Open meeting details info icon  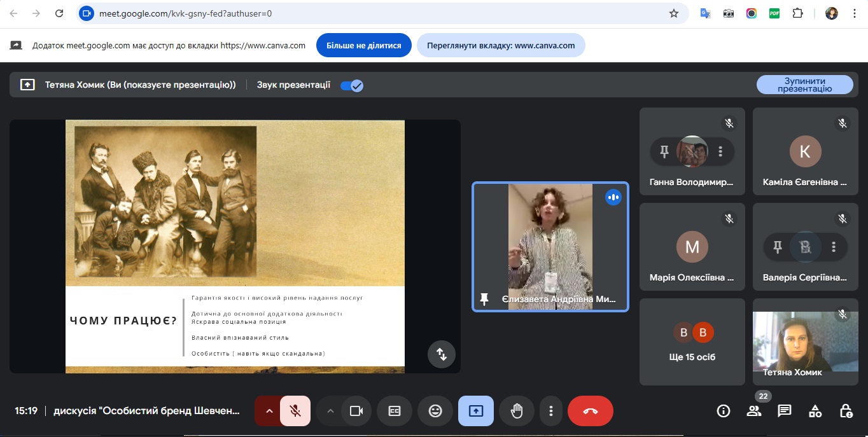click(724, 411)
